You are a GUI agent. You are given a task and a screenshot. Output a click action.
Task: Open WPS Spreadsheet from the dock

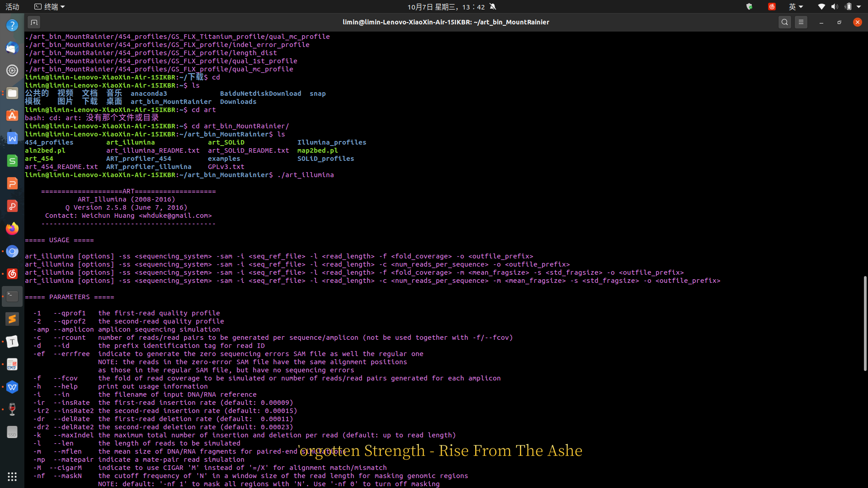[x=12, y=160]
